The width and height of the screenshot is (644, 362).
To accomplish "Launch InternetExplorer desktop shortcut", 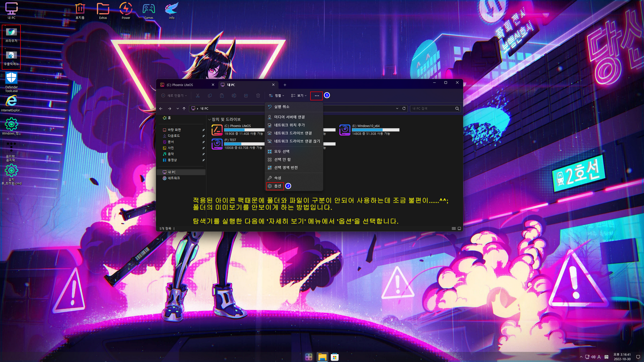I will pos(11,104).
